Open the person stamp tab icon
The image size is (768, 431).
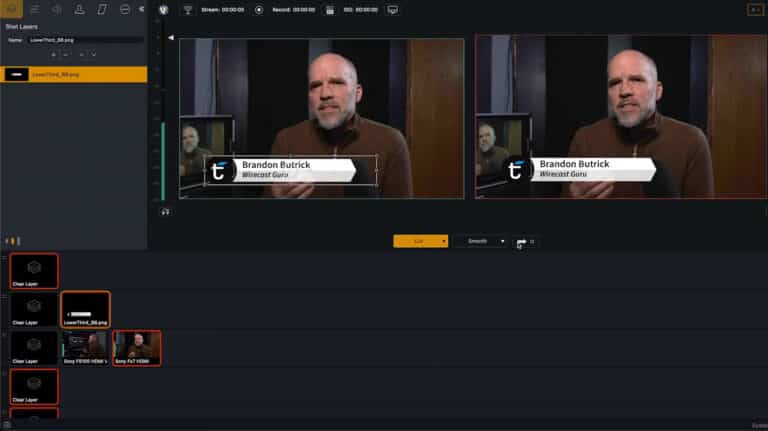point(79,9)
